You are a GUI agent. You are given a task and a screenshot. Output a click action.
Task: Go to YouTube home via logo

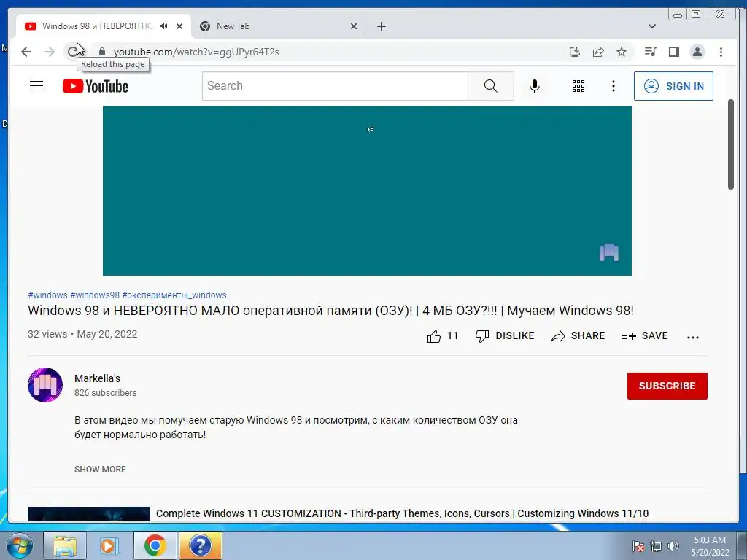click(96, 86)
